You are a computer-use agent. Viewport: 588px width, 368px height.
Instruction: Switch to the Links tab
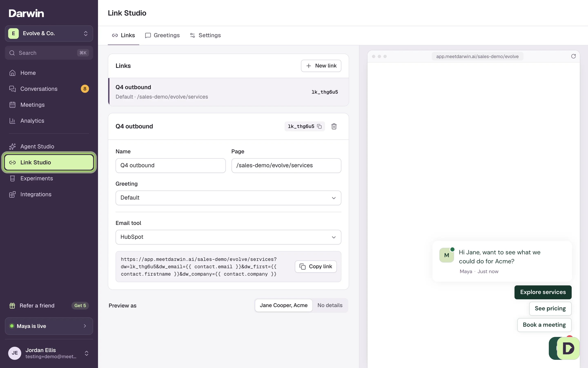124,35
